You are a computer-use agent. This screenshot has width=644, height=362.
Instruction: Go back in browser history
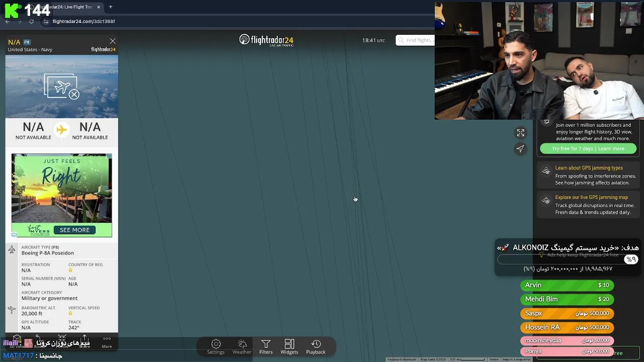[x=8, y=22]
